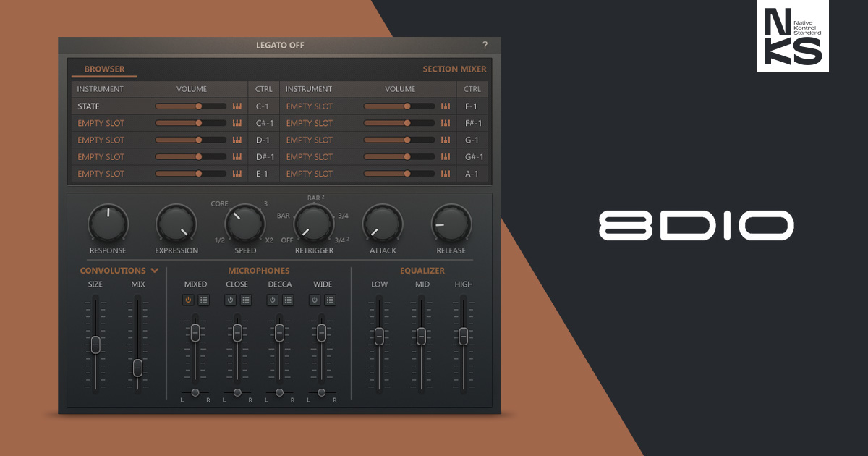Open the WIDE microphone options list icon
Viewport: 868px width, 456px height.
tap(331, 300)
